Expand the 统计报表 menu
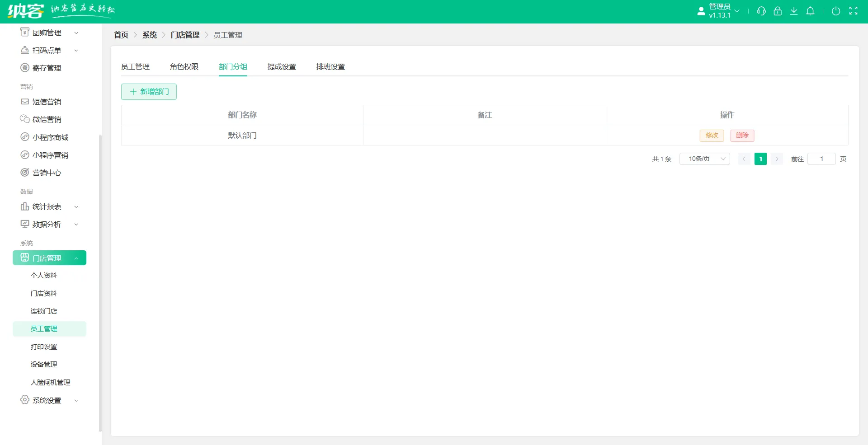The width and height of the screenshot is (868, 445). coord(47,206)
